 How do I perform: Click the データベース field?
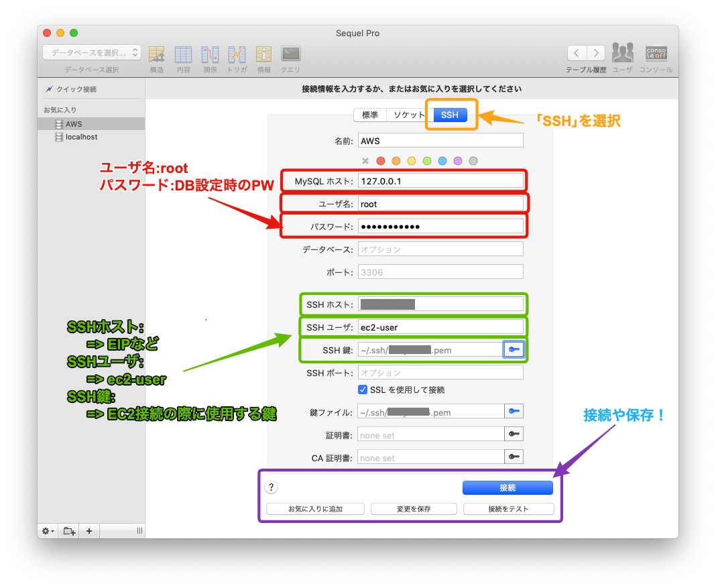pyautogui.click(x=440, y=249)
